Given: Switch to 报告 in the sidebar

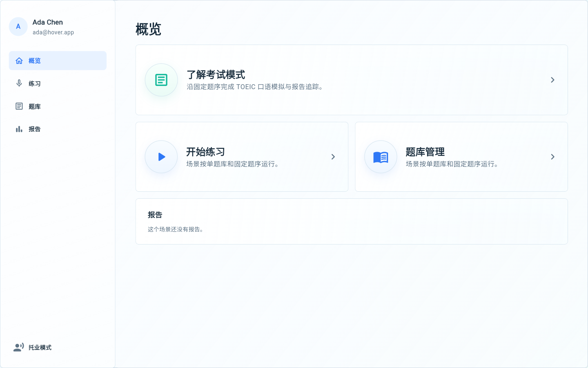Looking at the screenshot, I should (58, 129).
